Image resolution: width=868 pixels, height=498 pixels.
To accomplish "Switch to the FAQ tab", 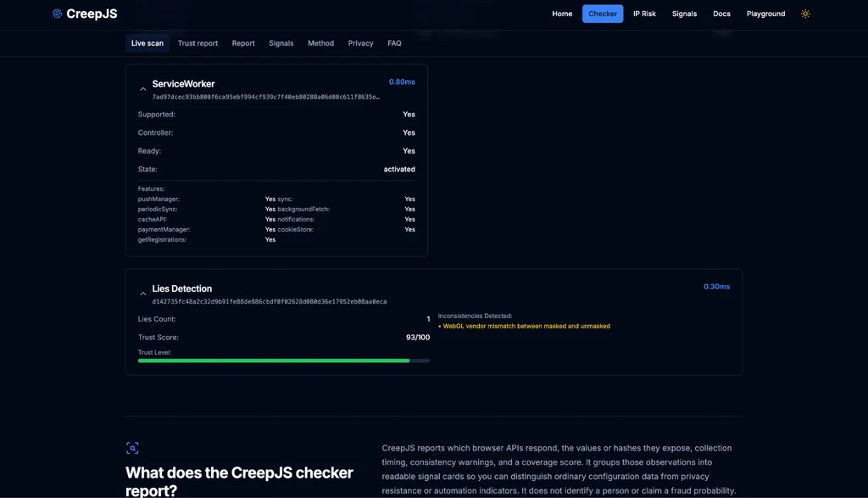I will point(394,43).
